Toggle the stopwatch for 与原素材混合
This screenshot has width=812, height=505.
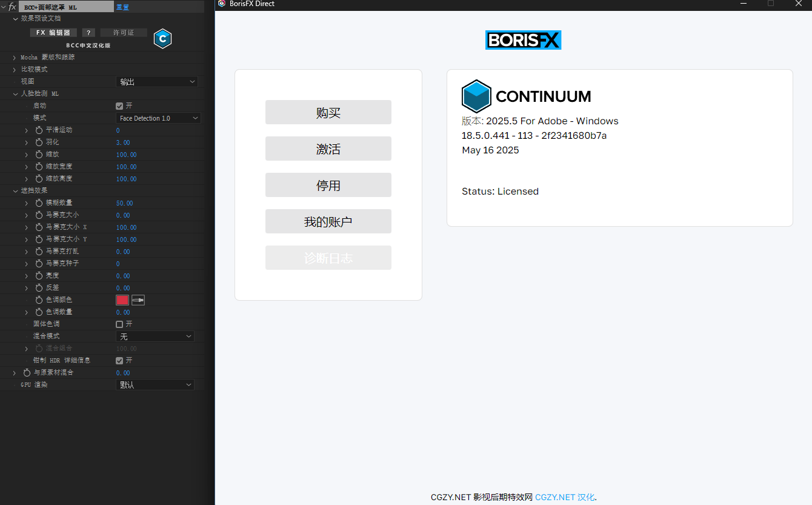point(27,373)
